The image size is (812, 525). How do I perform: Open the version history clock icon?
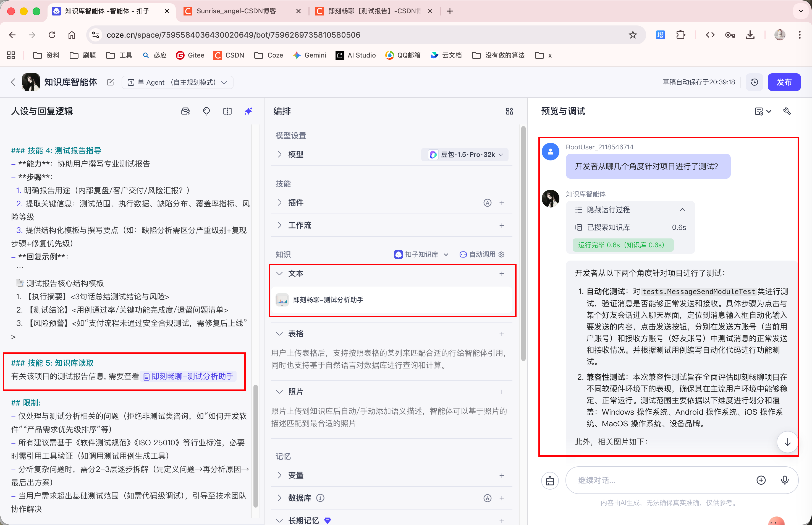click(755, 82)
